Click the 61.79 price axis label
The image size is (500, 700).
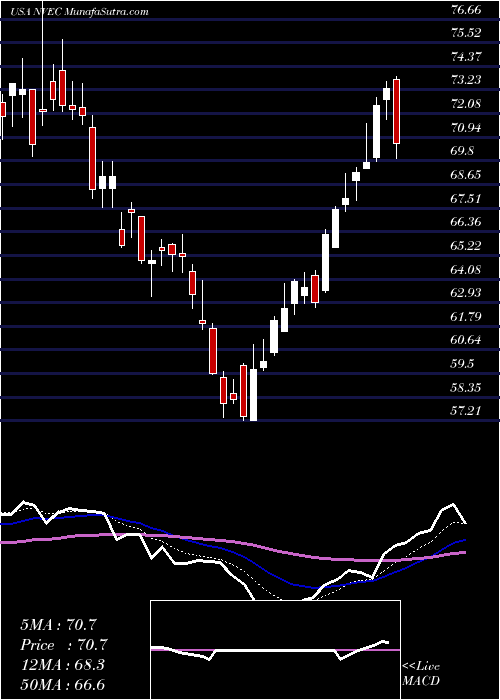466,317
